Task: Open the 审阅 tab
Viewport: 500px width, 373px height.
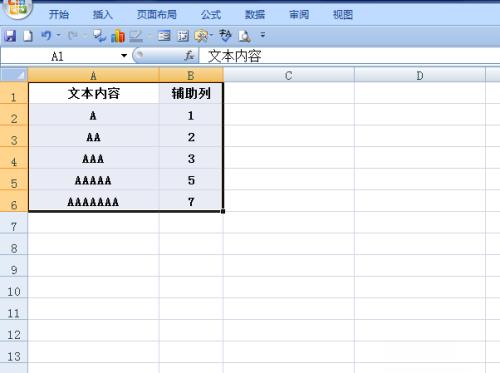Action: (x=299, y=14)
